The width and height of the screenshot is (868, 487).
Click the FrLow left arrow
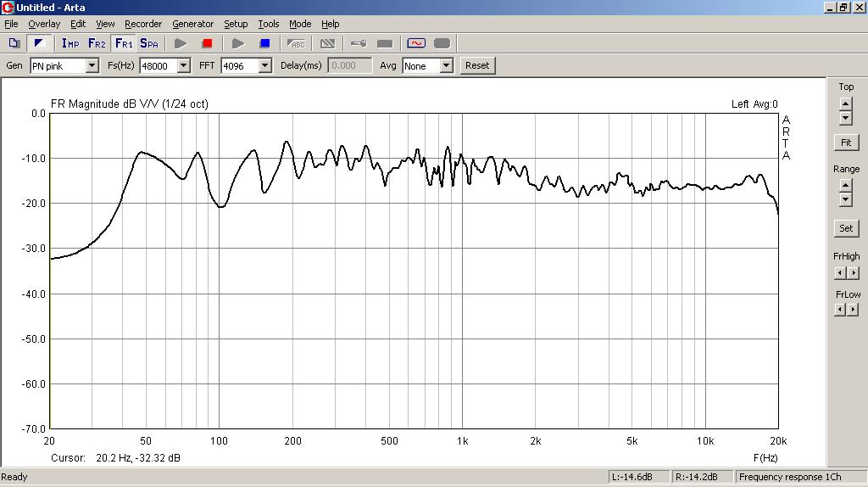[840, 310]
